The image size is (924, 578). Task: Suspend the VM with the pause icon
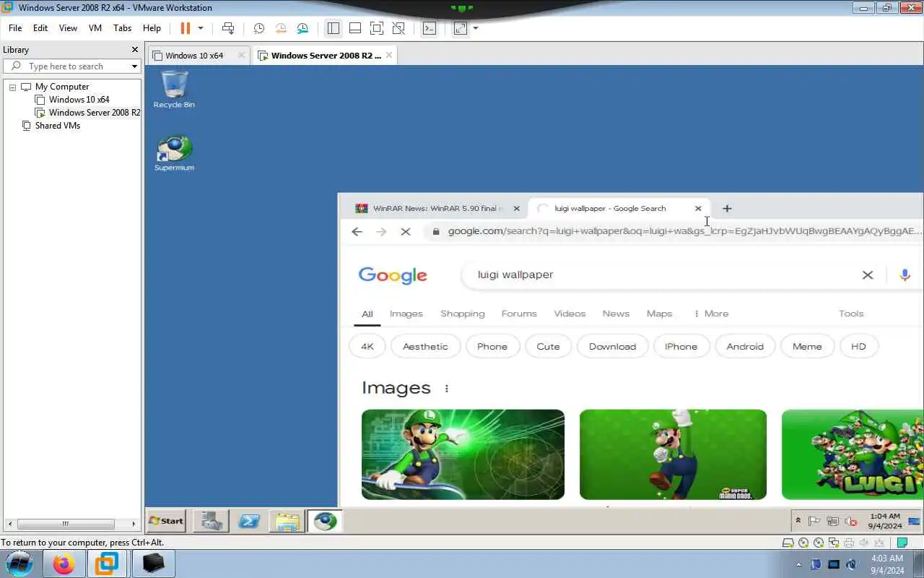(x=185, y=28)
